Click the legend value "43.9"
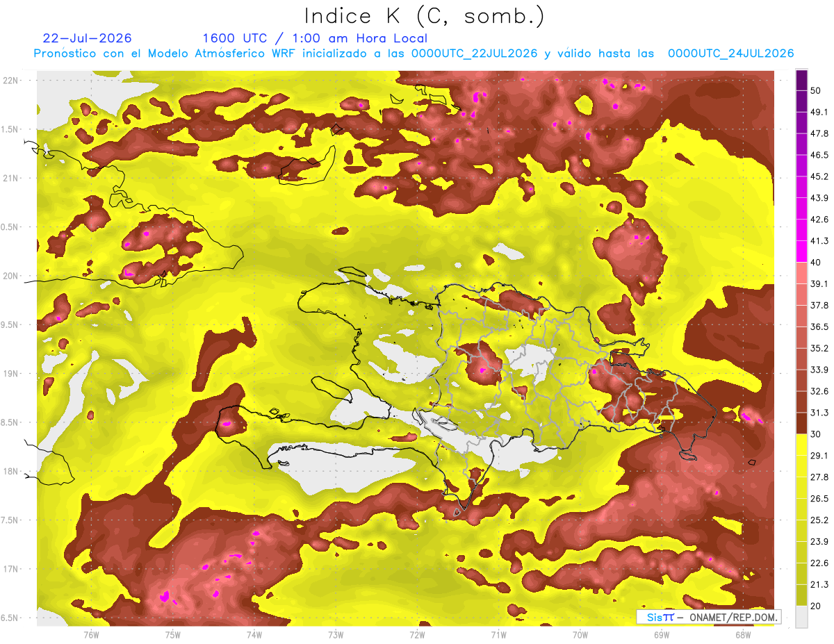 click(x=819, y=198)
